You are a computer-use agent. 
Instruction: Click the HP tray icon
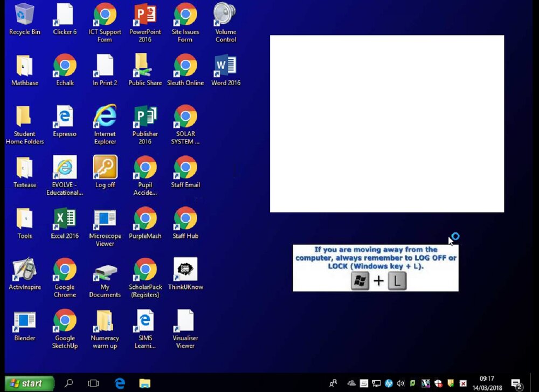pyautogui.click(x=389, y=383)
